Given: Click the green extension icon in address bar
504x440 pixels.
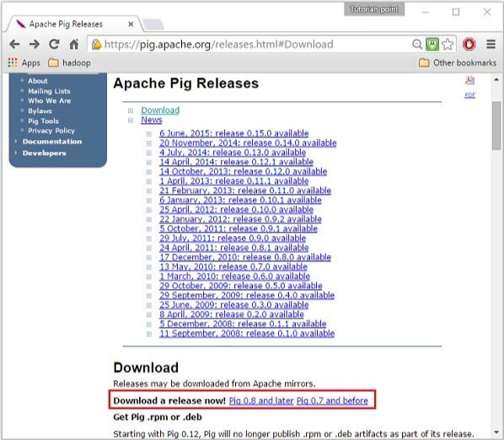Looking at the screenshot, I should coord(432,44).
